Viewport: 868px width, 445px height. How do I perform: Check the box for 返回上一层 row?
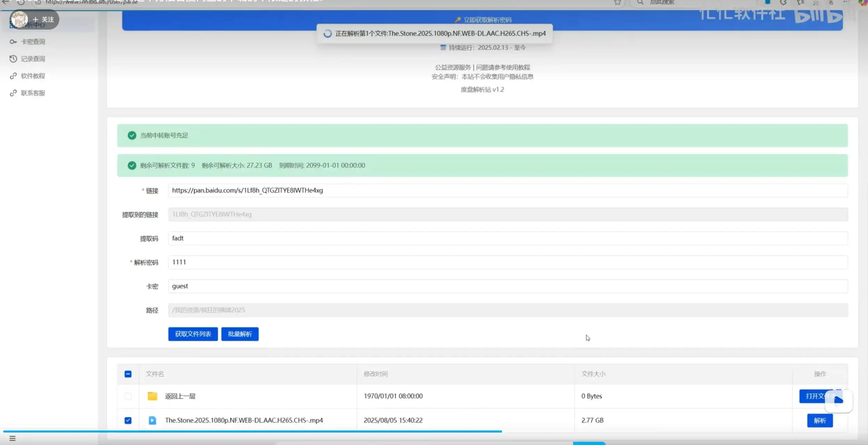(x=128, y=396)
